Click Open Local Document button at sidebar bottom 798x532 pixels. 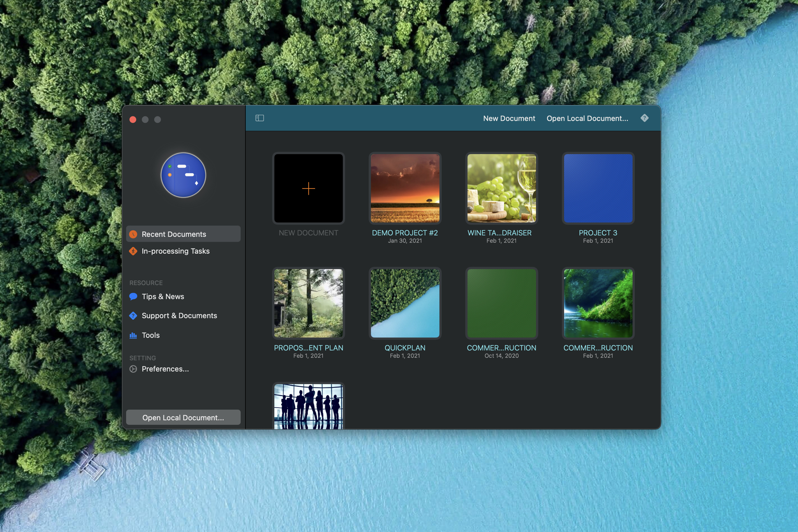183,417
